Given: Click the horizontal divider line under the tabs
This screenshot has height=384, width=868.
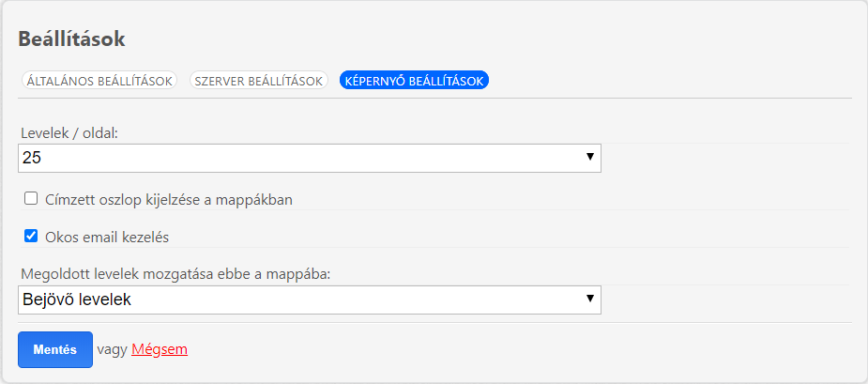Looking at the screenshot, I should (x=434, y=98).
